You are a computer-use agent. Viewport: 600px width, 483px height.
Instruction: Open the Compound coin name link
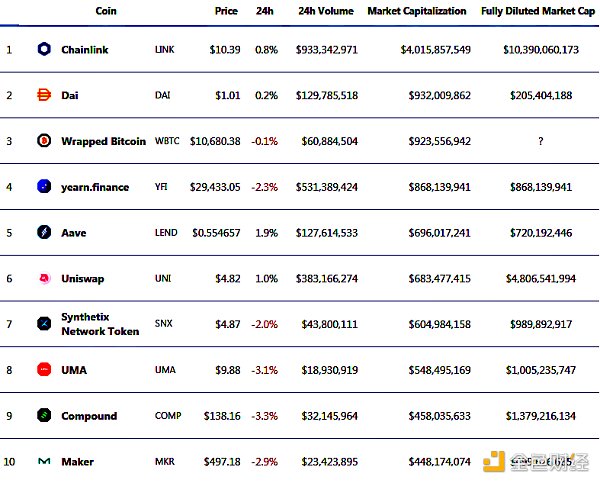pos(89,416)
